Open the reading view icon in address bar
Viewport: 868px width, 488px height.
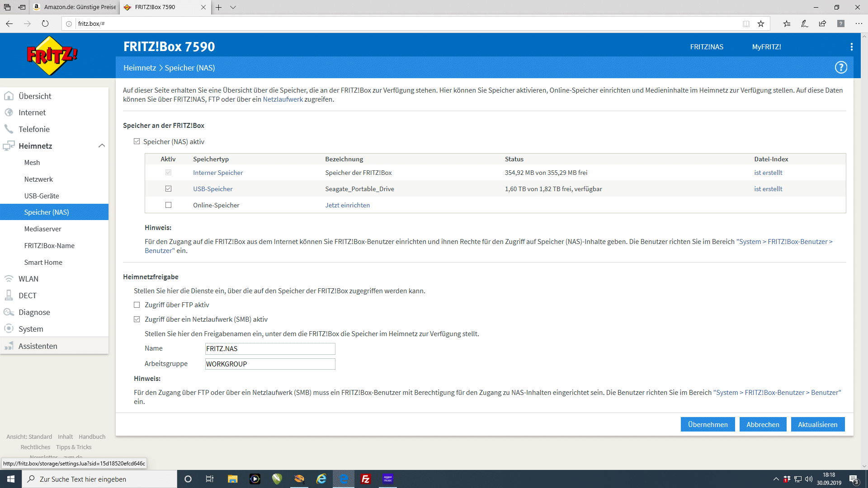click(x=746, y=23)
